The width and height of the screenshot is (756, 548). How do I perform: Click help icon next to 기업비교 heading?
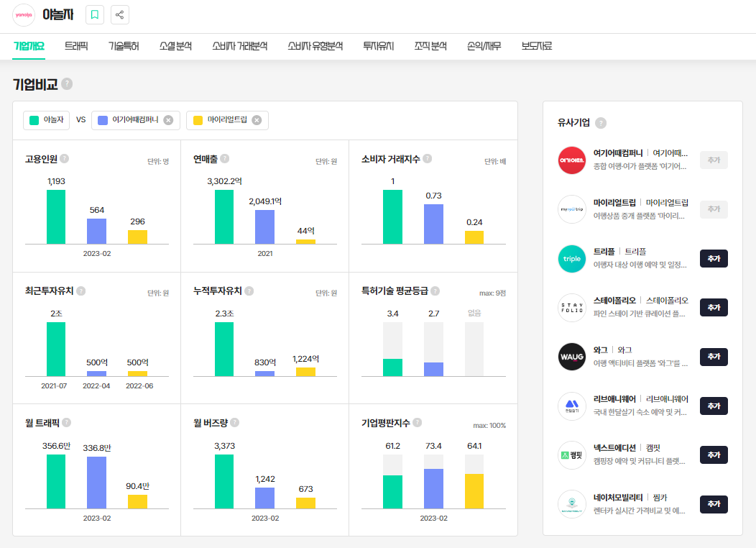coord(67,84)
